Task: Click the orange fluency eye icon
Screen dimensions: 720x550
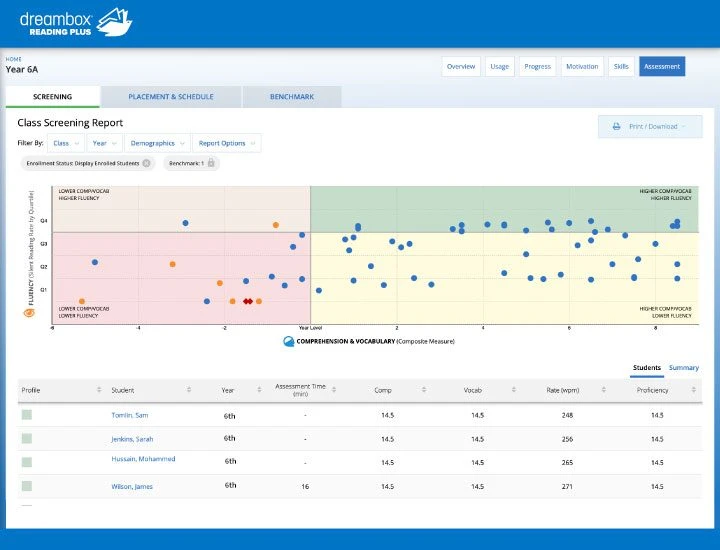Action: [x=29, y=313]
